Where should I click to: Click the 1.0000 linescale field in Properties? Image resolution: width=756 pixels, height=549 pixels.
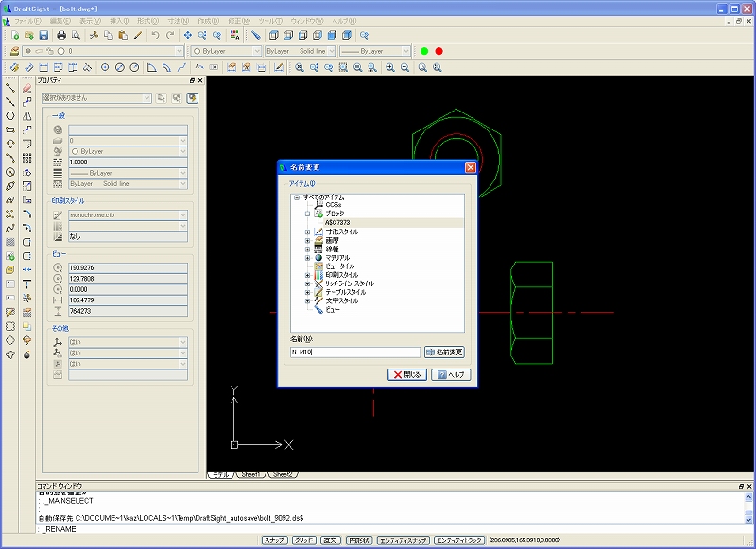point(128,163)
